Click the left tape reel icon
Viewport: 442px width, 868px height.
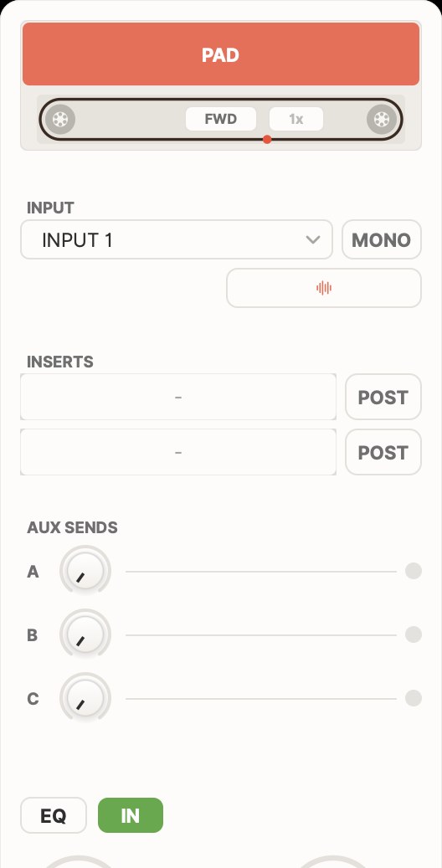point(59,119)
